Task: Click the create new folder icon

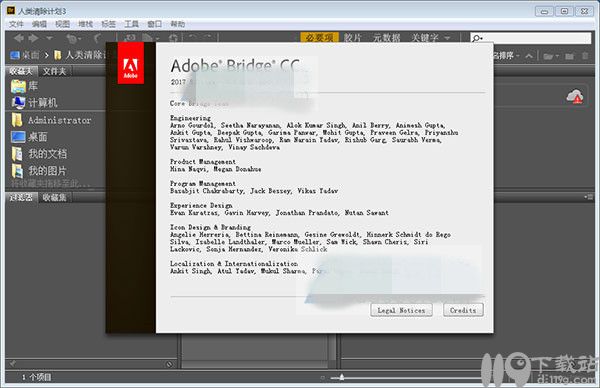Action: [569, 56]
